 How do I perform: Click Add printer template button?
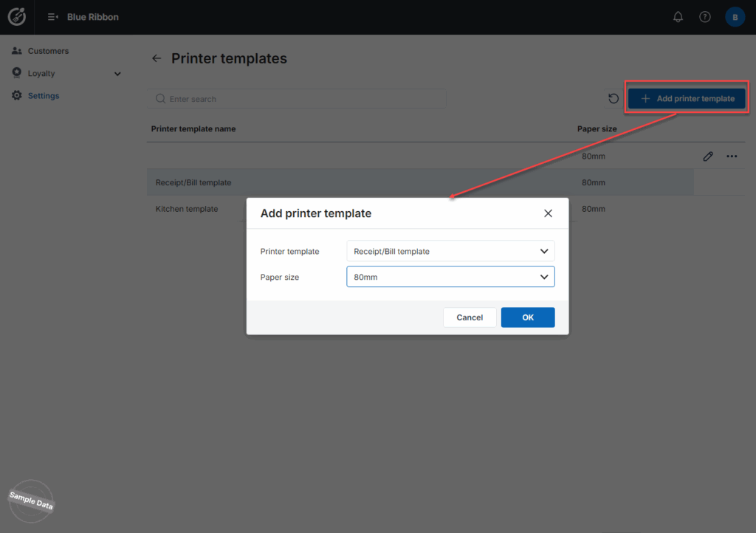pos(687,98)
